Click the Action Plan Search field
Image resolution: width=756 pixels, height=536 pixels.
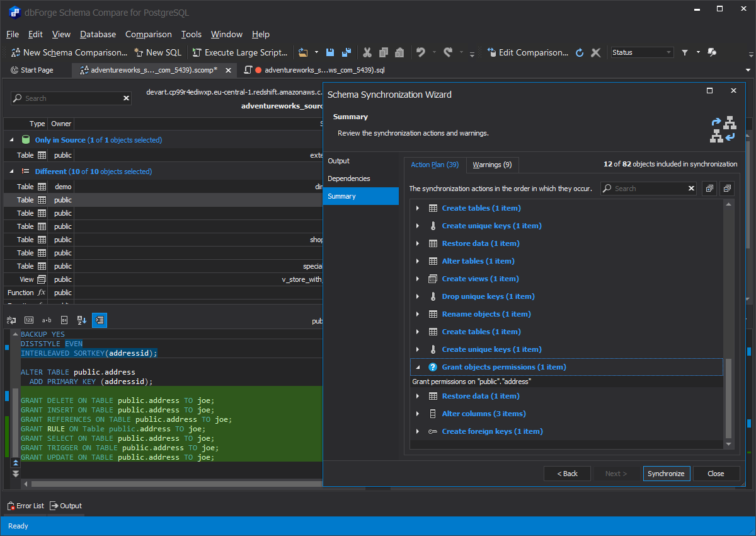[x=648, y=189]
